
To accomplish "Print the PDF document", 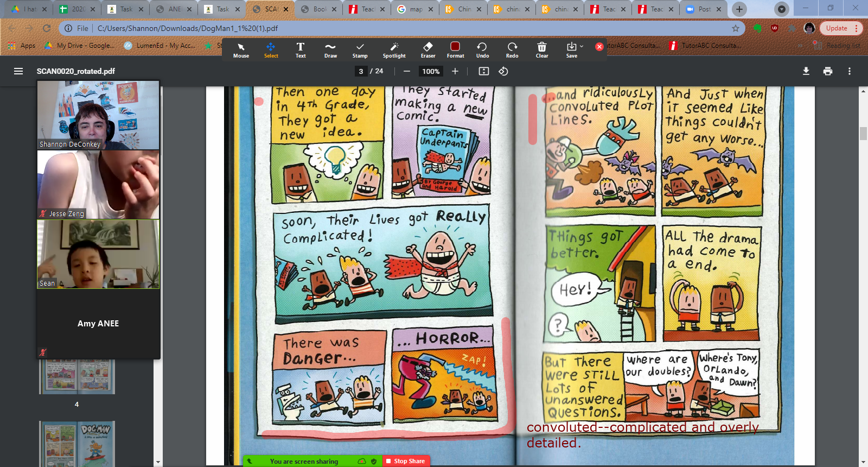I will click(x=828, y=71).
